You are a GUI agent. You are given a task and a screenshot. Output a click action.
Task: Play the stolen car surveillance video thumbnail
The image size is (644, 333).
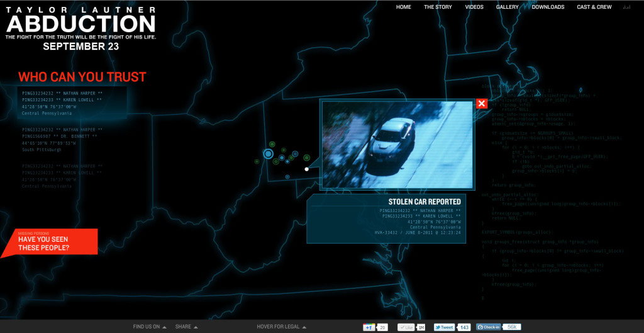pos(397,145)
